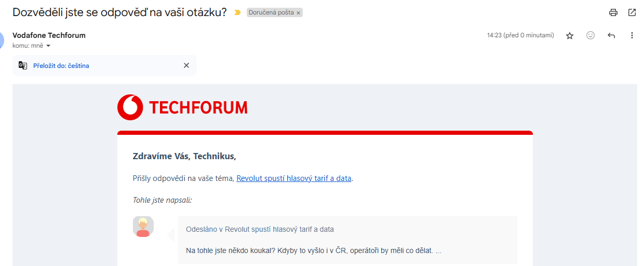Expand recipient details next to komu: mně
This screenshot has width=644, height=266.
48,46
